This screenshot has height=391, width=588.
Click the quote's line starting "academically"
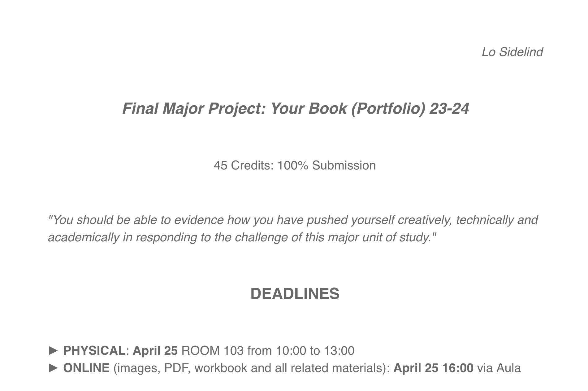click(x=242, y=237)
